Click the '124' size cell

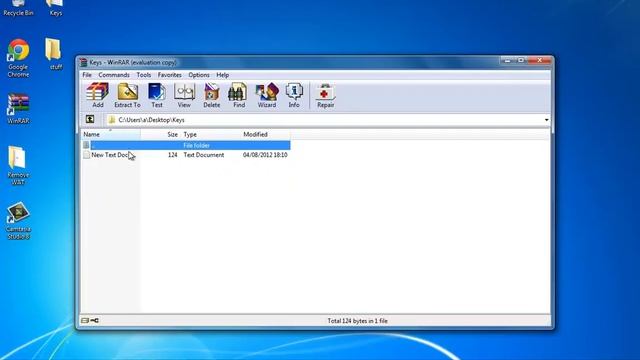(x=173, y=155)
